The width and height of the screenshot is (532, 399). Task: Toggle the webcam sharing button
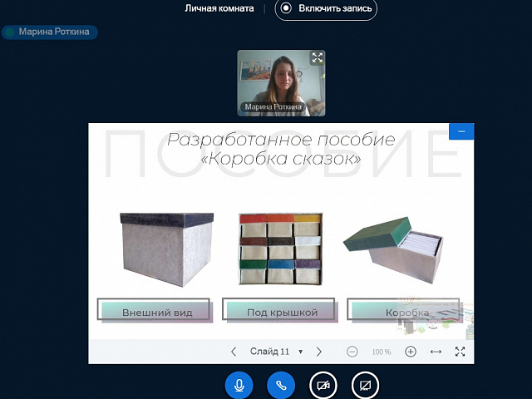tap(323, 385)
